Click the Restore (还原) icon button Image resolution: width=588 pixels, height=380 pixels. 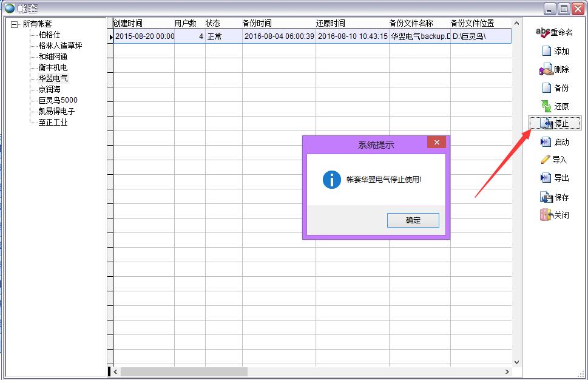(x=546, y=106)
